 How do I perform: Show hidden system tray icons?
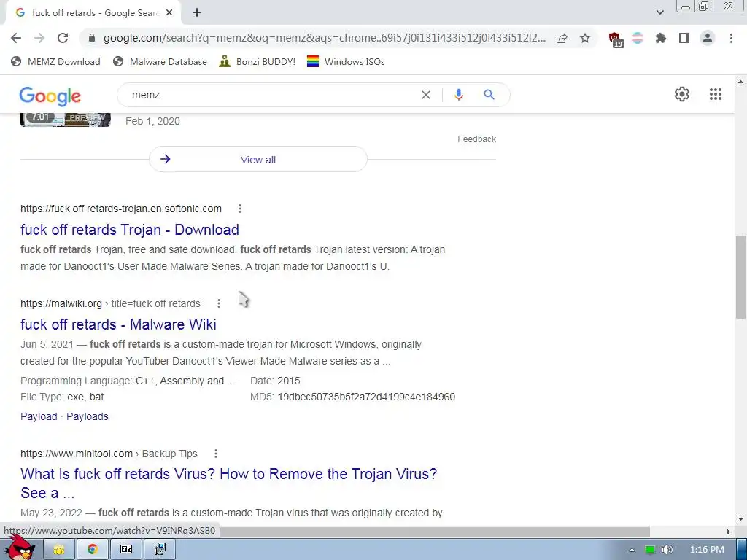tap(632, 550)
